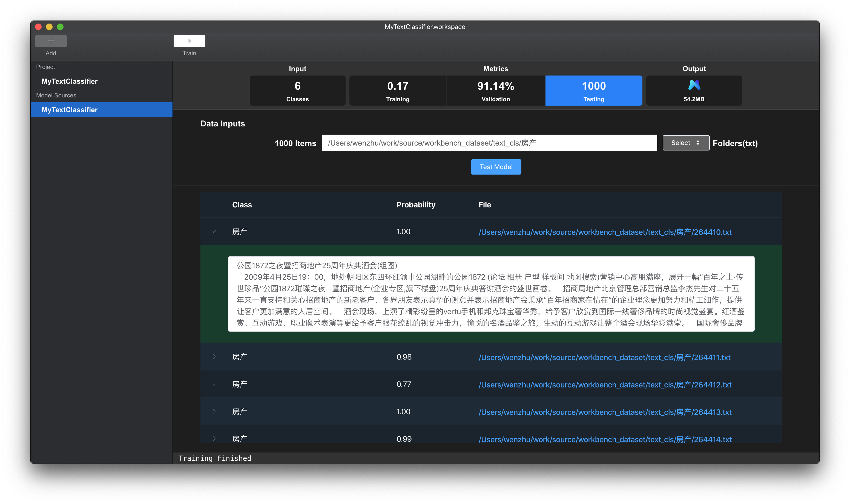Image resolution: width=850 pixels, height=504 pixels.
Task: Switch to the Validation metrics tab
Action: pos(496,91)
